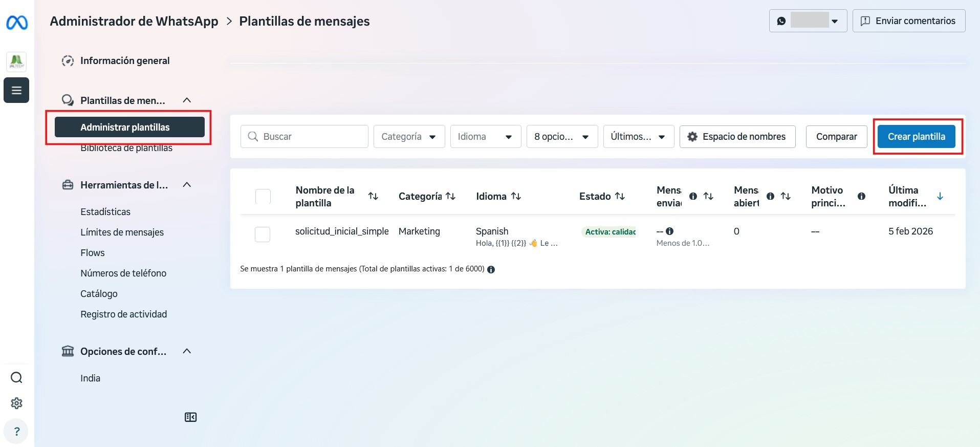Go to Biblioteca de plantillas
Viewport: 980px width, 447px height.
pos(126,149)
